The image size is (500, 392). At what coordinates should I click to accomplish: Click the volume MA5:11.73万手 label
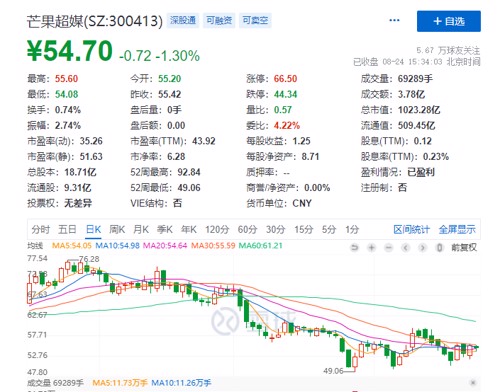(x=119, y=383)
